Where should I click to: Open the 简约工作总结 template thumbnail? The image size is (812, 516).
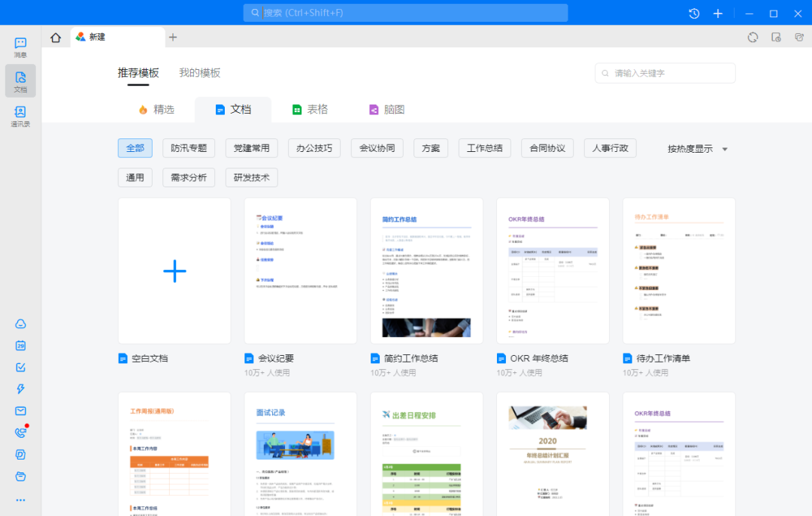click(x=427, y=271)
